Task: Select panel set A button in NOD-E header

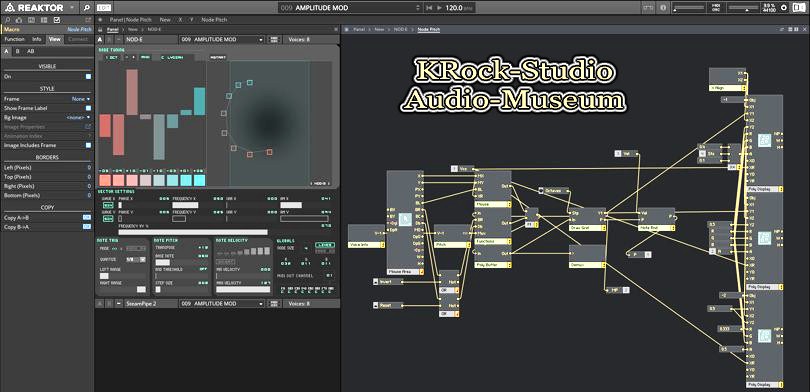Action: coord(100,39)
